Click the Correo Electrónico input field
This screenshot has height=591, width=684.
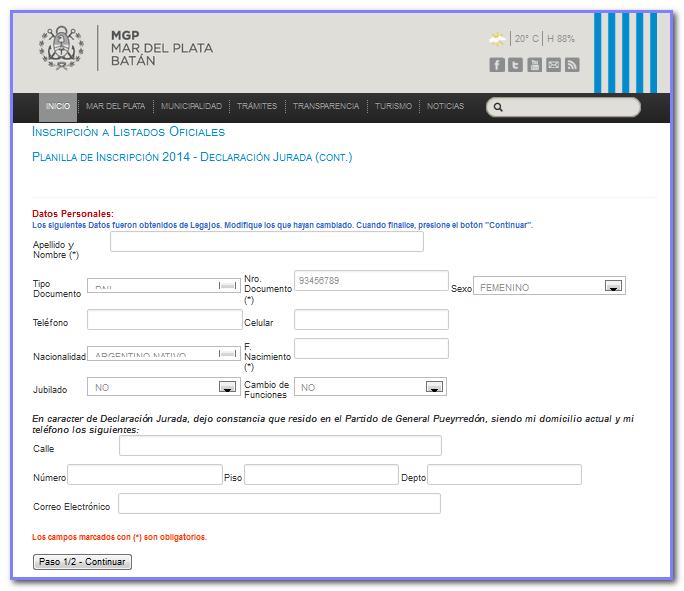tap(279, 504)
